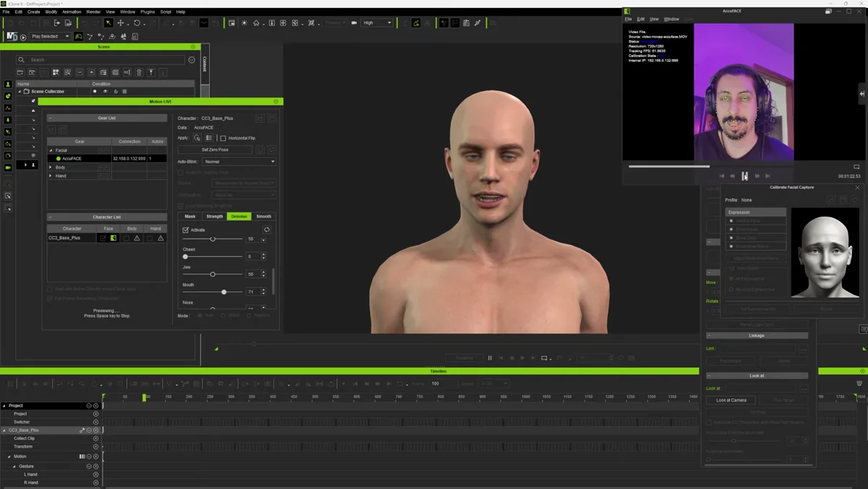Open the AccuFACE window's View menu
868x489 pixels.
coord(654,19)
